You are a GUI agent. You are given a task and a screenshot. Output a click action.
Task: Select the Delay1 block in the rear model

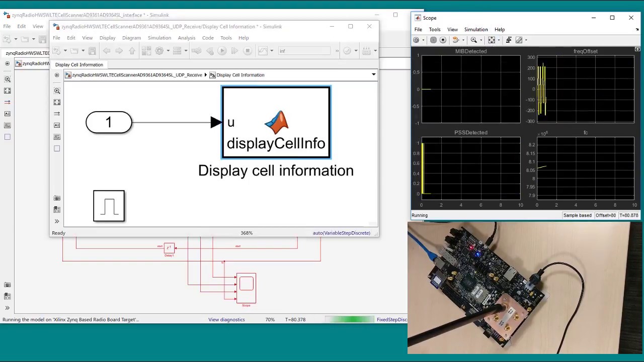coord(169,248)
